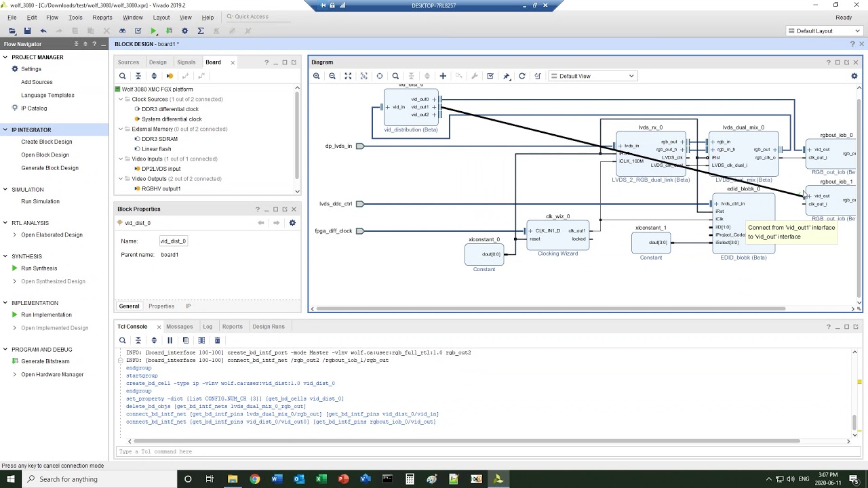Click the Tcl Console copy icon
Screen dimensions: 868x488
[x=185, y=340]
